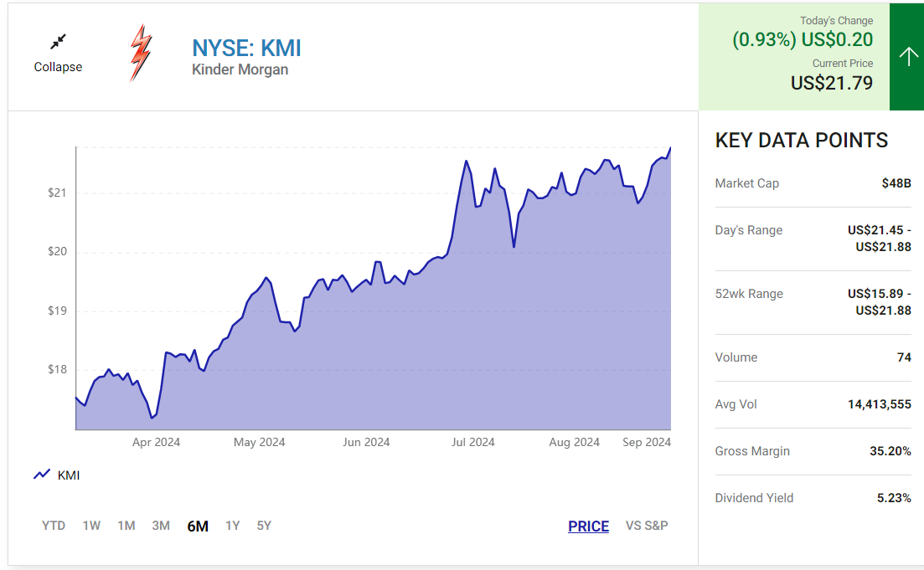Click the $48B market cap value
The width and height of the screenshot is (924, 570).
[896, 183]
